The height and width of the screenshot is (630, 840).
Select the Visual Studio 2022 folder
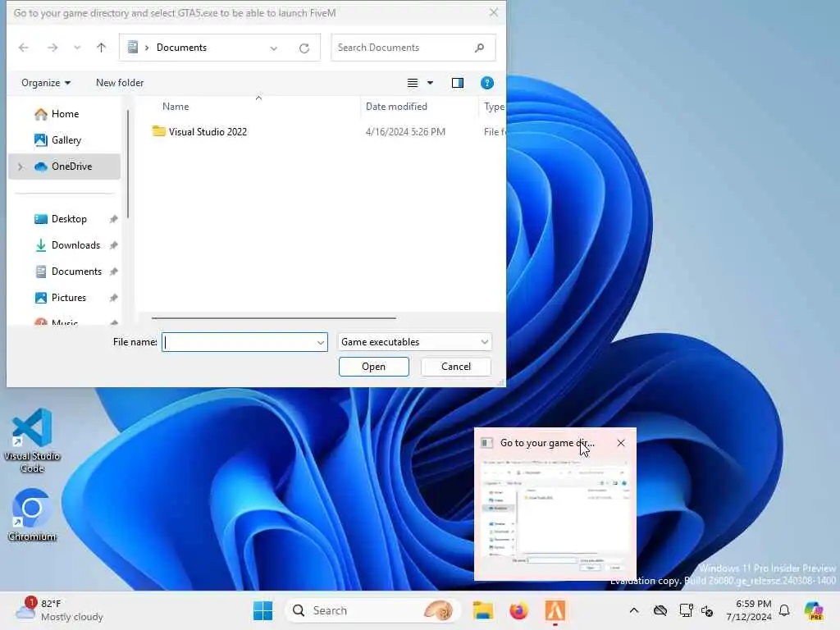(x=208, y=132)
